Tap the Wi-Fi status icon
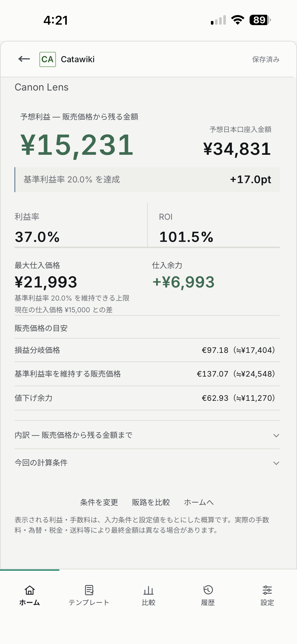Image resolution: width=297 pixels, height=644 pixels. click(238, 20)
